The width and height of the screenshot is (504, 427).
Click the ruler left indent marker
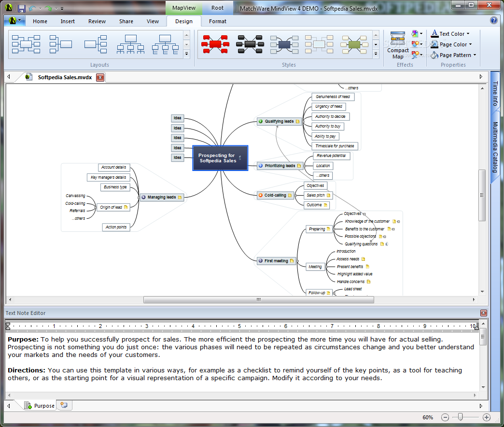8,327
